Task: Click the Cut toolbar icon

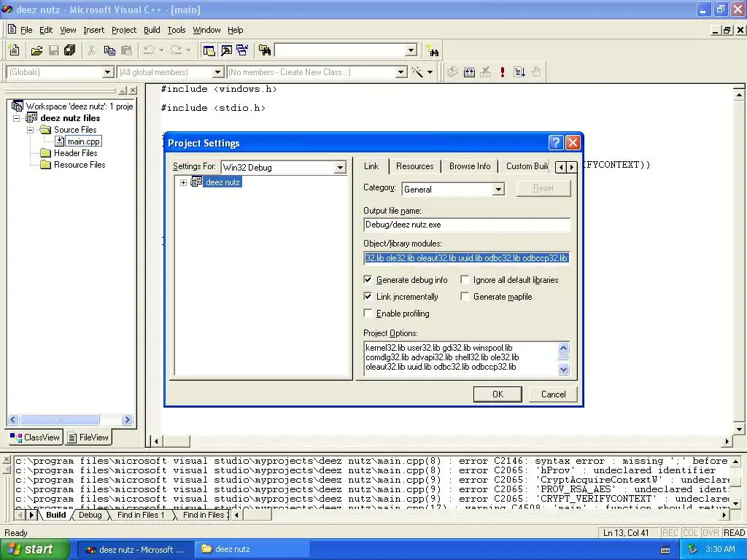Action: [91, 50]
